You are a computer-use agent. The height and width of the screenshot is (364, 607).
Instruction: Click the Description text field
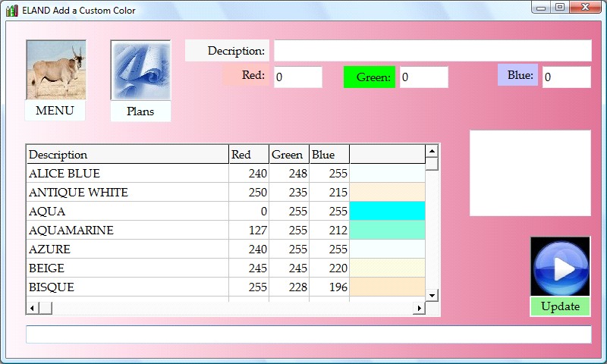[x=432, y=51]
